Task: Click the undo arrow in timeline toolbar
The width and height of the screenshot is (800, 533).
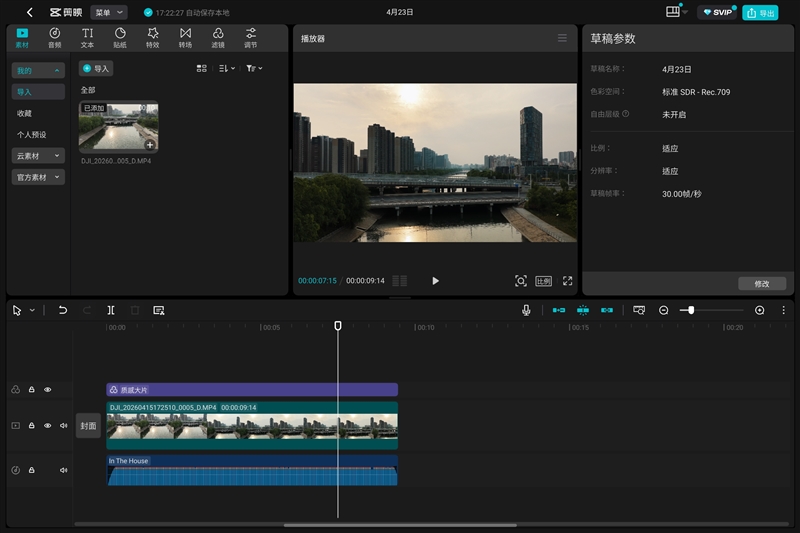Action: 63,310
